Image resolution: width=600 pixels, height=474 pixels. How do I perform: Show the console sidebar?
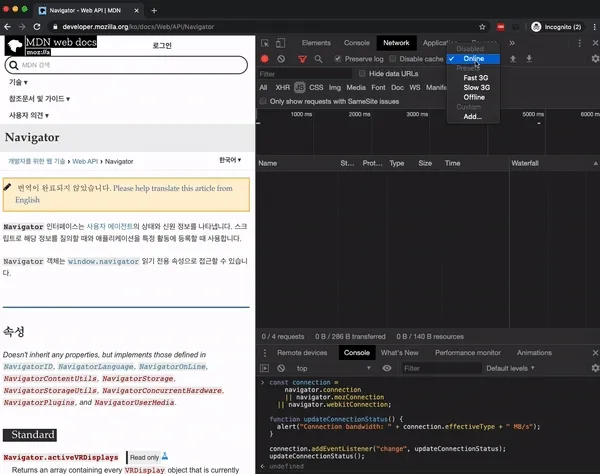coord(264,368)
